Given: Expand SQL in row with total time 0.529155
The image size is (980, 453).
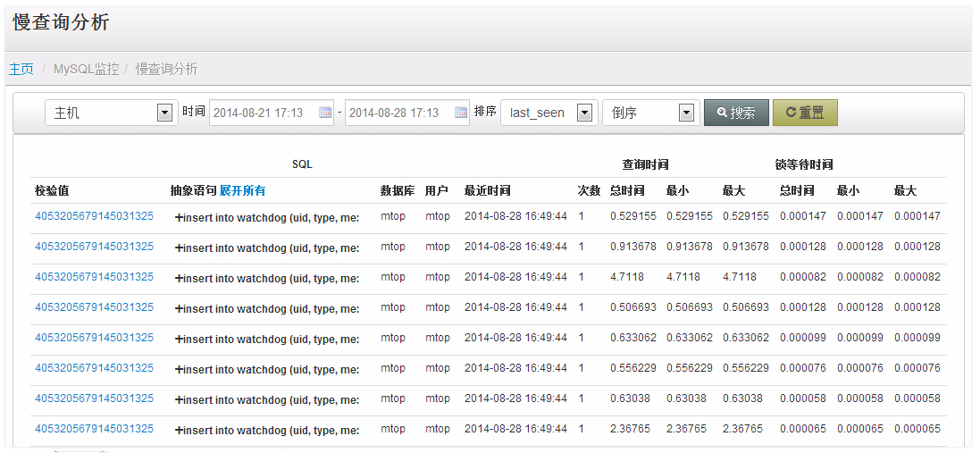Looking at the screenshot, I should tap(180, 218).
